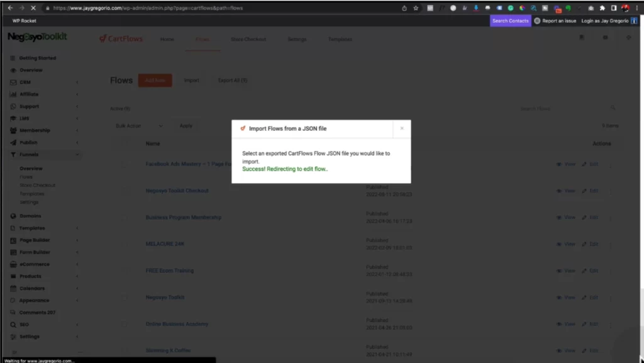Open Online Business Academy flow
Image resolution: width=644 pixels, height=363 pixels.
(x=177, y=324)
